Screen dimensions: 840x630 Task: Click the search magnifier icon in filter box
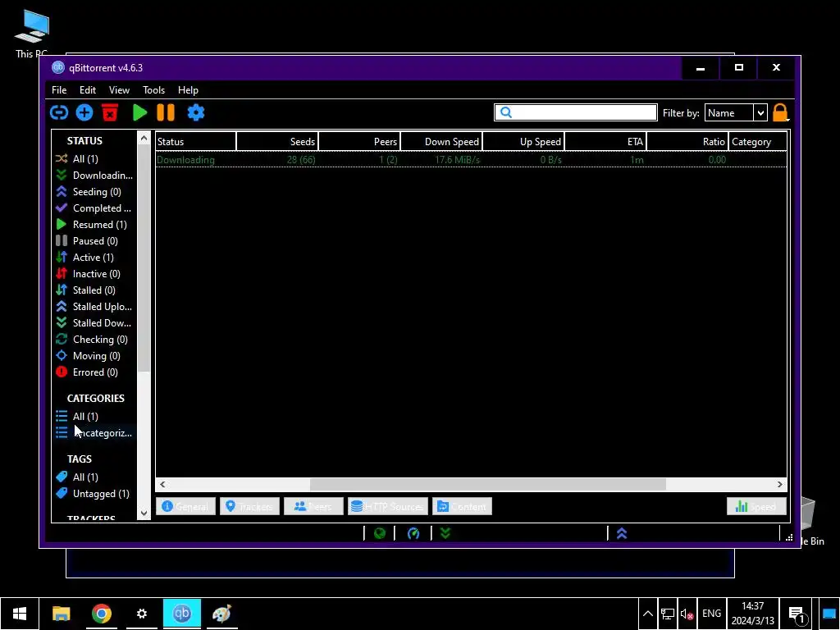(x=505, y=112)
